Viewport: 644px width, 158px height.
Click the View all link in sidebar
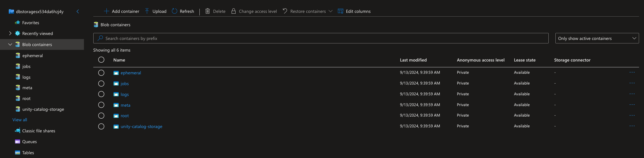click(x=20, y=120)
